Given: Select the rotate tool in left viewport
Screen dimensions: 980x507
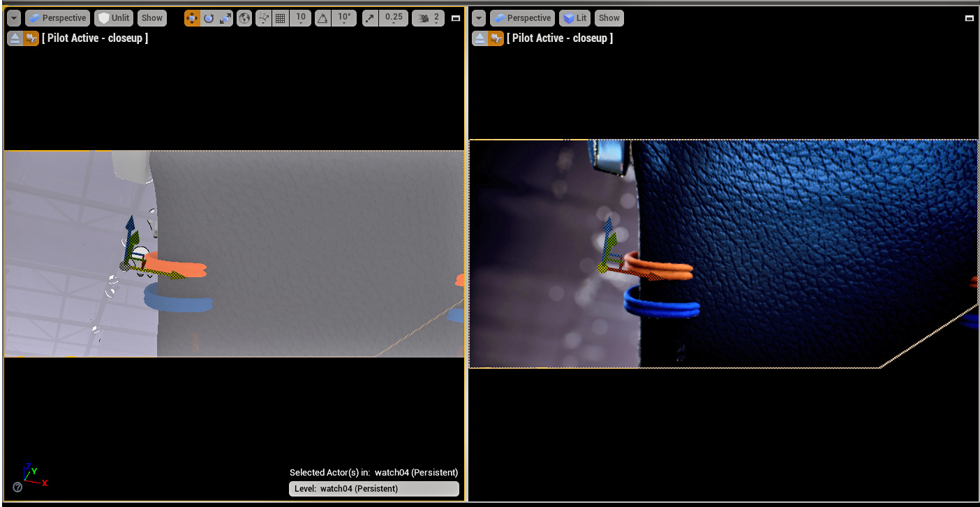Looking at the screenshot, I should (x=209, y=18).
